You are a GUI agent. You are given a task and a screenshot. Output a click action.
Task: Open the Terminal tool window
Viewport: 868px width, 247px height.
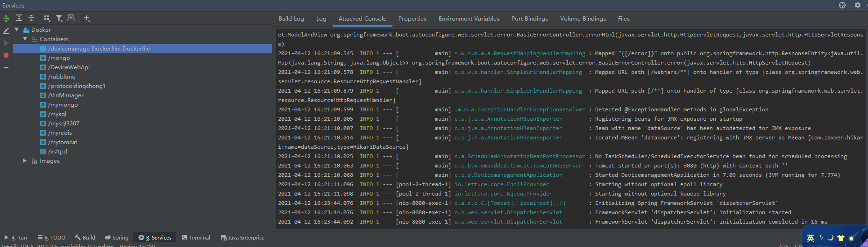pos(196,238)
